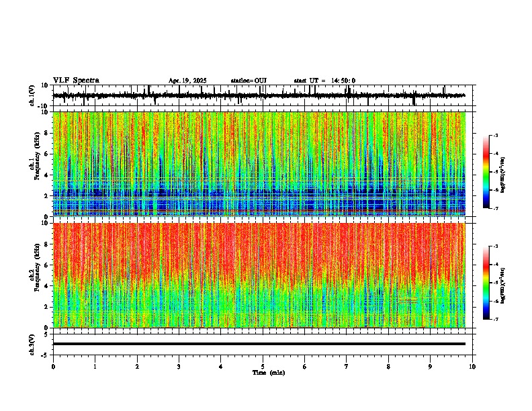Click time axis tick label "0"
The height and width of the screenshot is (411, 532).
point(53,367)
